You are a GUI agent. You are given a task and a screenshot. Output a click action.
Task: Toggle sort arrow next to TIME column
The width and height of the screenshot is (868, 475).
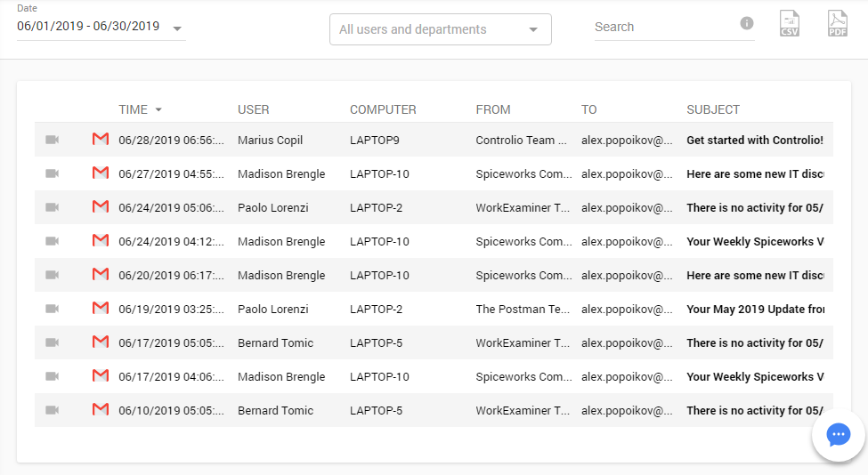click(x=158, y=109)
